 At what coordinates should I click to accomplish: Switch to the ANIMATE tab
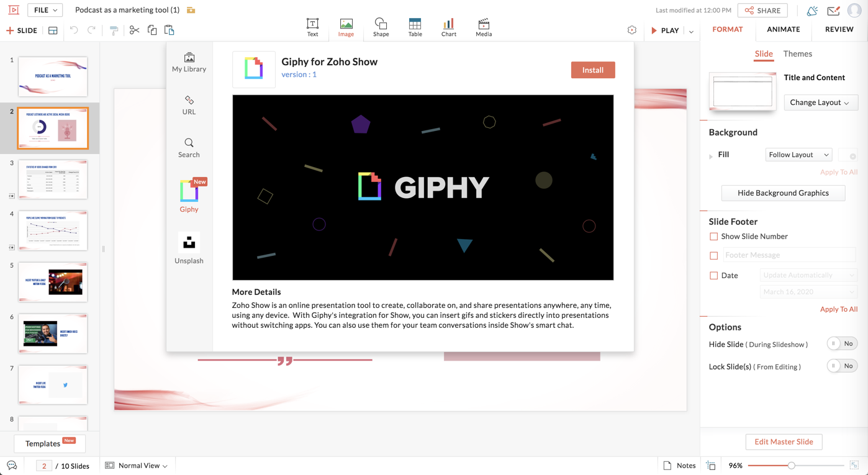(x=784, y=29)
